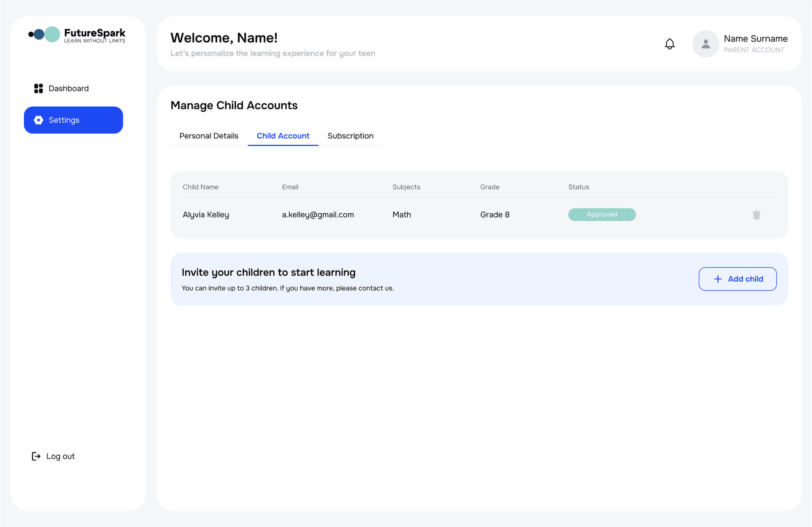This screenshot has width=812, height=527.
Task: Click the Log out label
Action: pos(60,456)
